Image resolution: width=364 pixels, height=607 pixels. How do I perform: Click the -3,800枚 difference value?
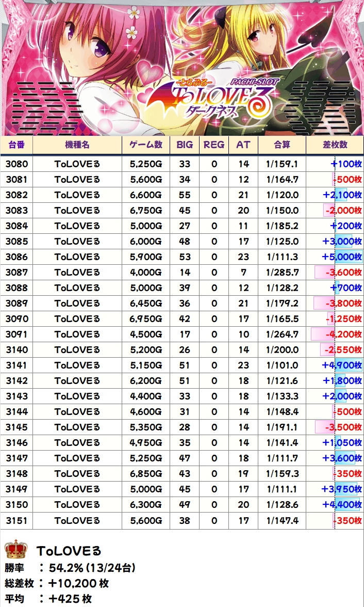343,303
